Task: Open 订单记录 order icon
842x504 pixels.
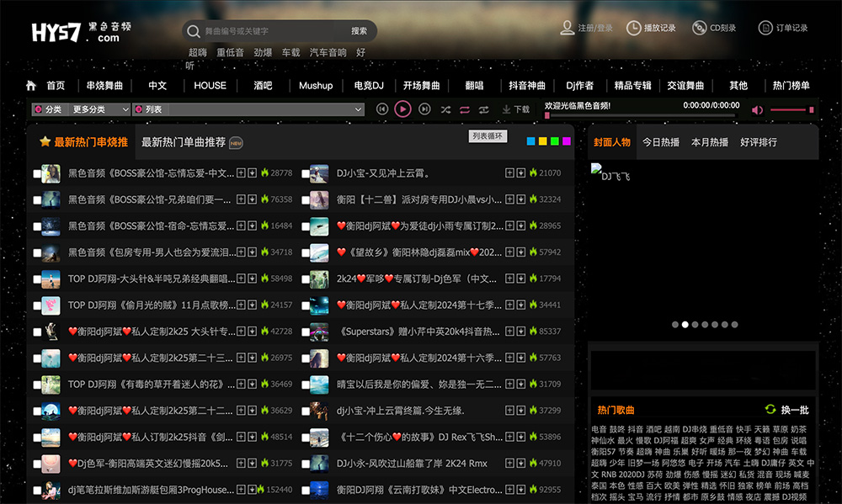Action: 765,28
